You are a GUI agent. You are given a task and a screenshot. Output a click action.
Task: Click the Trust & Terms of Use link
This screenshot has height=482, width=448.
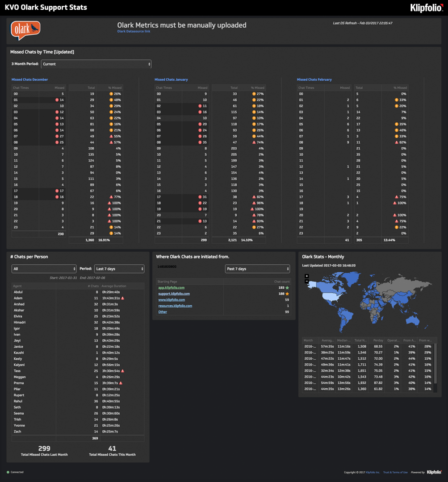pos(395,472)
